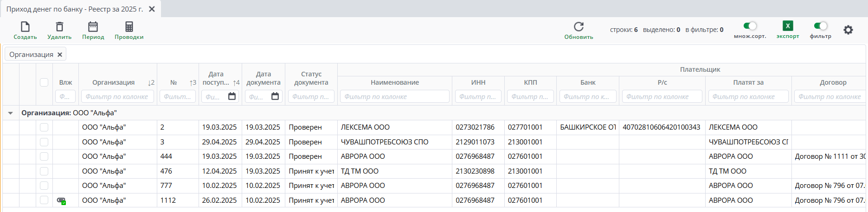The height and width of the screenshot is (212, 868).
Task: Click the Обновить refresh icon
Action: [579, 27]
